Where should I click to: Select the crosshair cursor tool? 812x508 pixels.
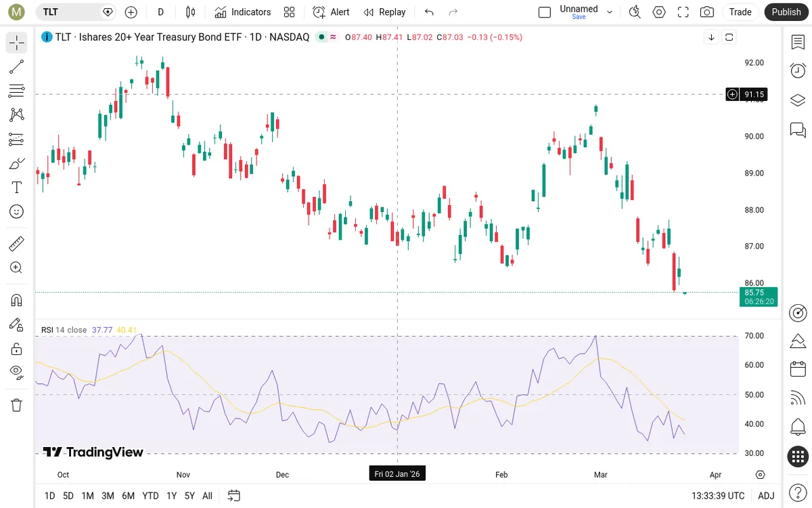(x=17, y=43)
